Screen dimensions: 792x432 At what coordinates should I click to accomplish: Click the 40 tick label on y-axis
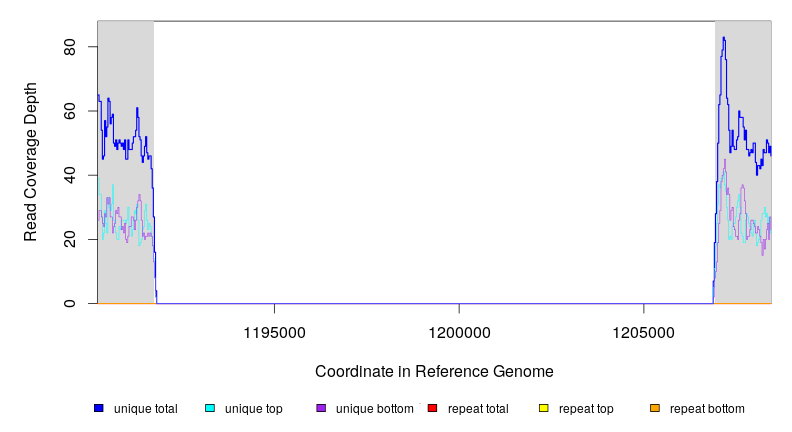click(x=70, y=175)
